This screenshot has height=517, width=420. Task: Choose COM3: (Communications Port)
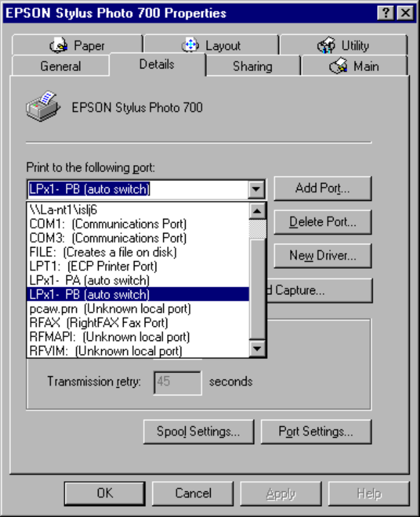[138, 238]
